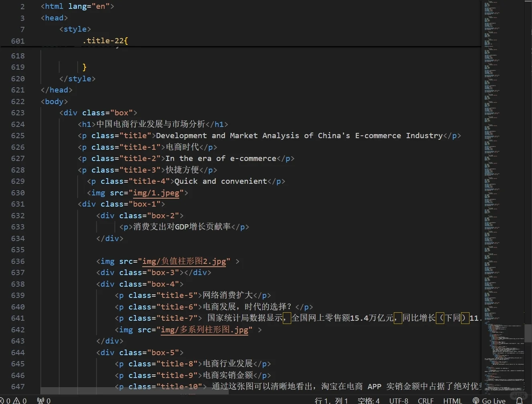532x404 pixels.
Task: Click sticky scroll header .title-22{
Action: (105, 41)
